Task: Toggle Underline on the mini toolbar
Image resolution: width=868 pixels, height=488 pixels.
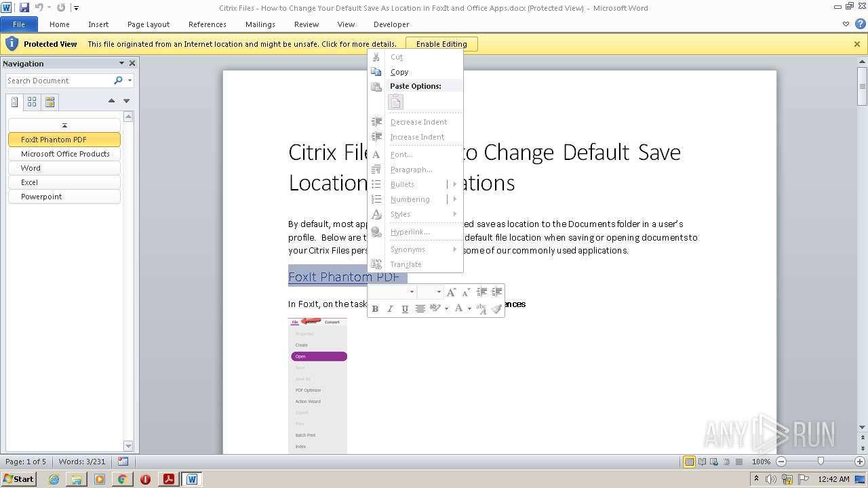Action: (x=405, y=309)
